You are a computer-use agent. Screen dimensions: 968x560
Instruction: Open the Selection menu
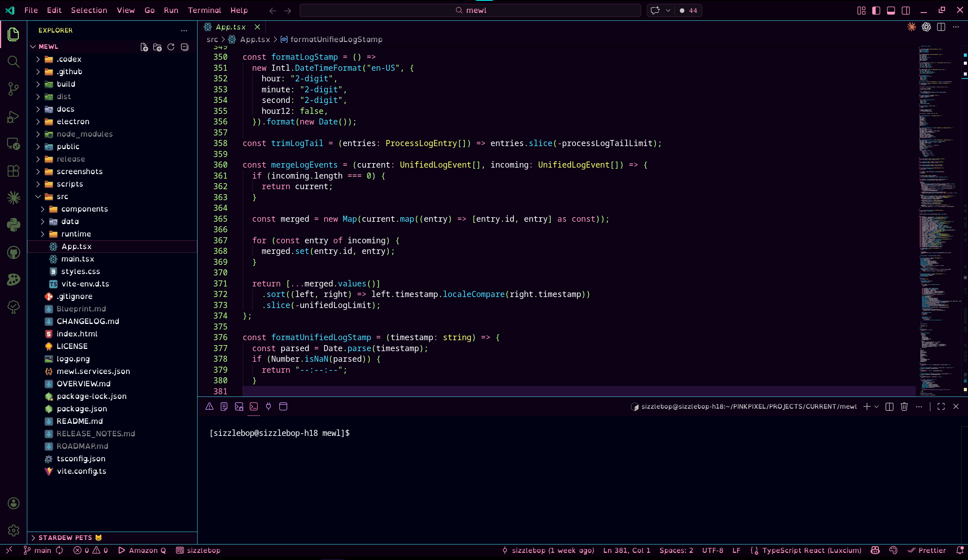click(89, 10)
